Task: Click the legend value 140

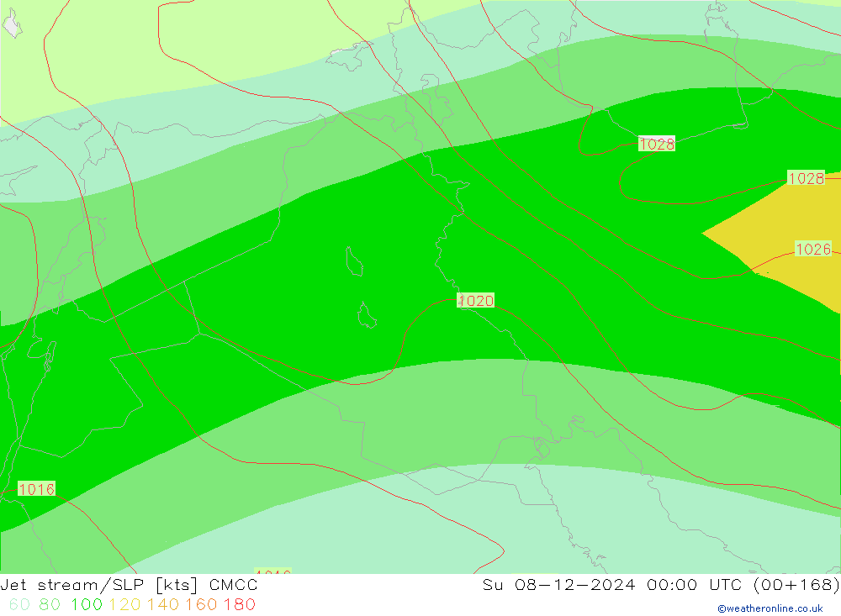Action: click(162, 605)
